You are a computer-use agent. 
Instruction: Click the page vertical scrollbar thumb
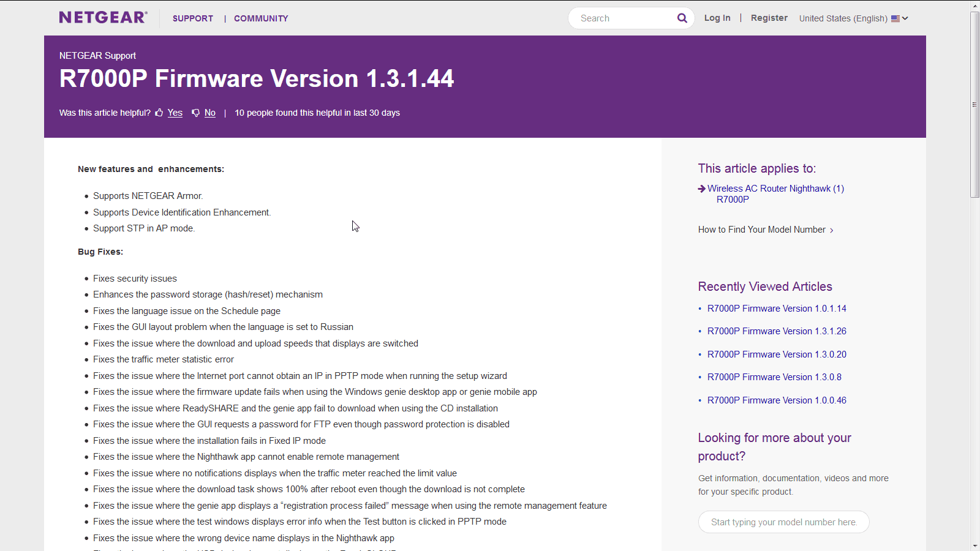975,104
